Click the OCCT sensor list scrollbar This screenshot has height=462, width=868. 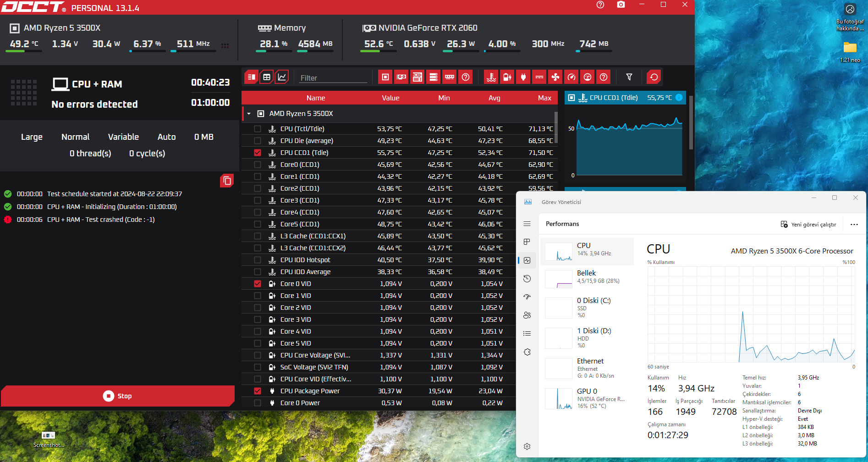click(556, 127)
